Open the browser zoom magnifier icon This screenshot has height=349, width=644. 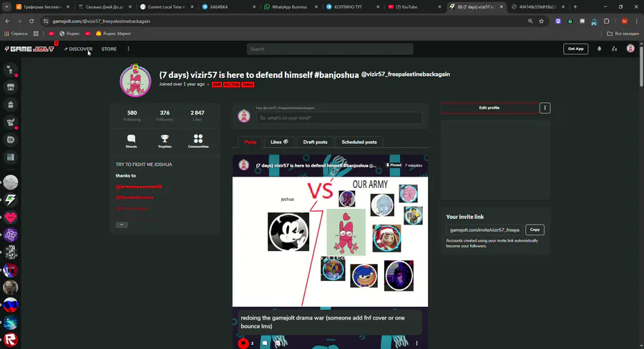[530, 21]
